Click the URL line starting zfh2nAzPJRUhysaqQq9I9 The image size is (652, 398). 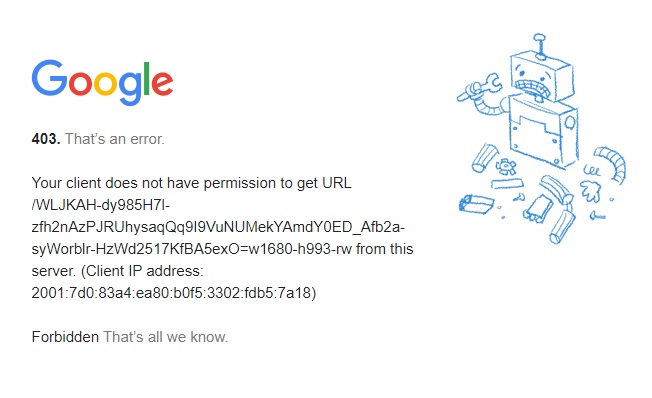(x=218, y=227)
